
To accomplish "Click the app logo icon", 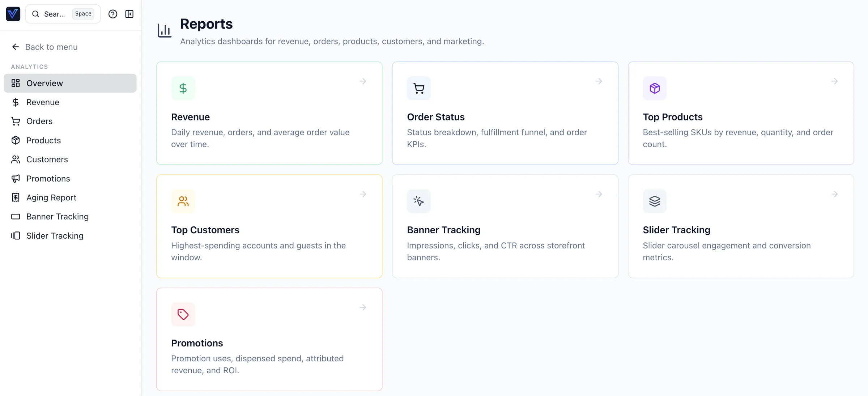I will (x=13, y=14).
